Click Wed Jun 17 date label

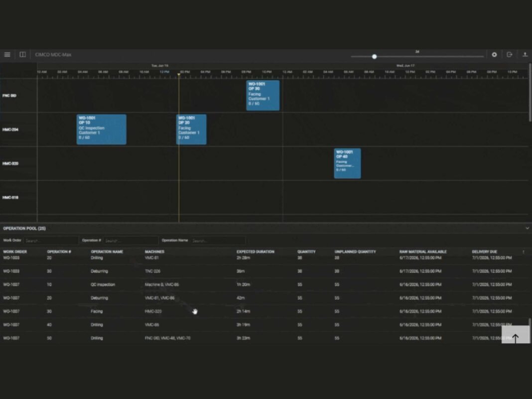coord(405,65)
